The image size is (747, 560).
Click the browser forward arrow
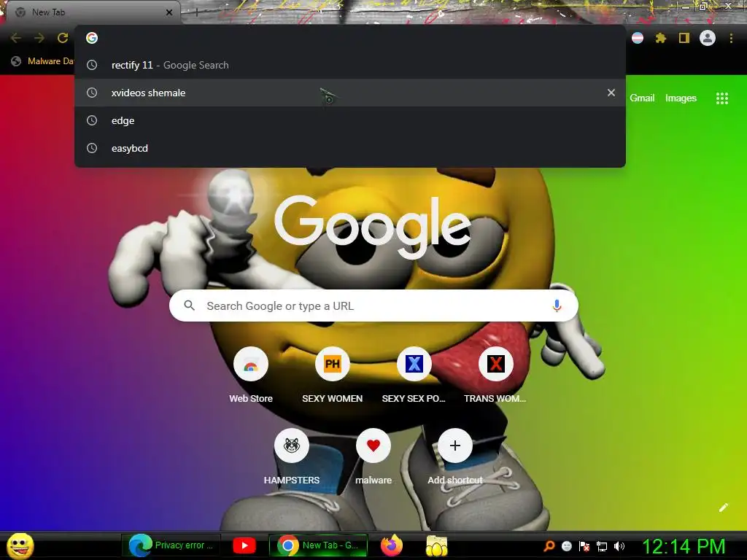pos(39,38)
